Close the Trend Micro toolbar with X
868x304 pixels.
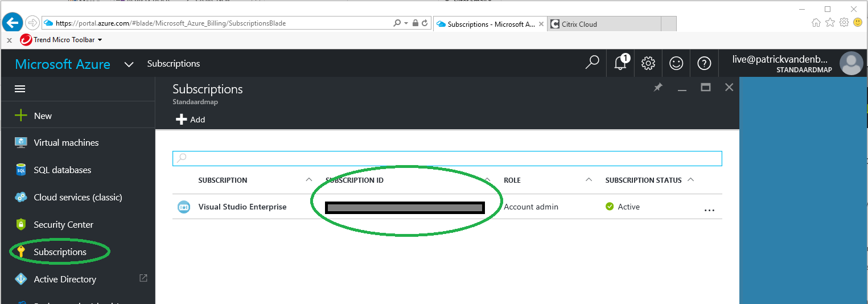click(9, 40)
